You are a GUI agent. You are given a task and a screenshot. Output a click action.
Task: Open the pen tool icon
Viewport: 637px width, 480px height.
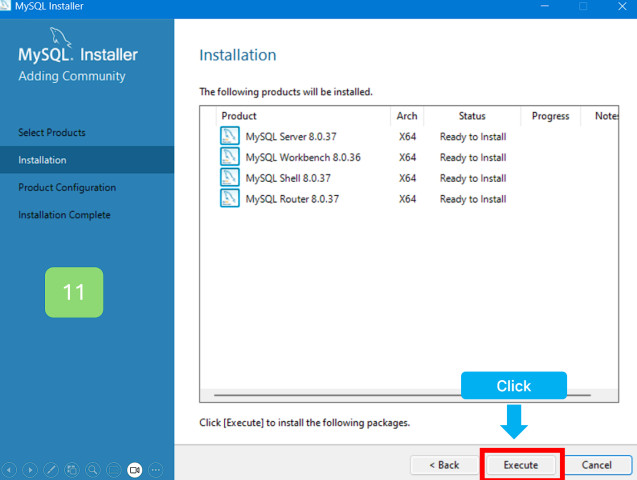click(x=51, y=470)
